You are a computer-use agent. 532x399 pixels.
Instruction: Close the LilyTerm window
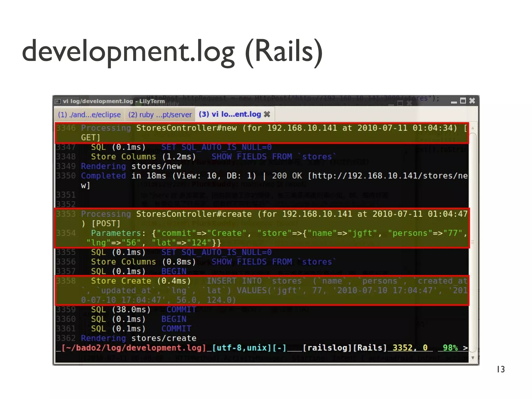click(472, 101)
